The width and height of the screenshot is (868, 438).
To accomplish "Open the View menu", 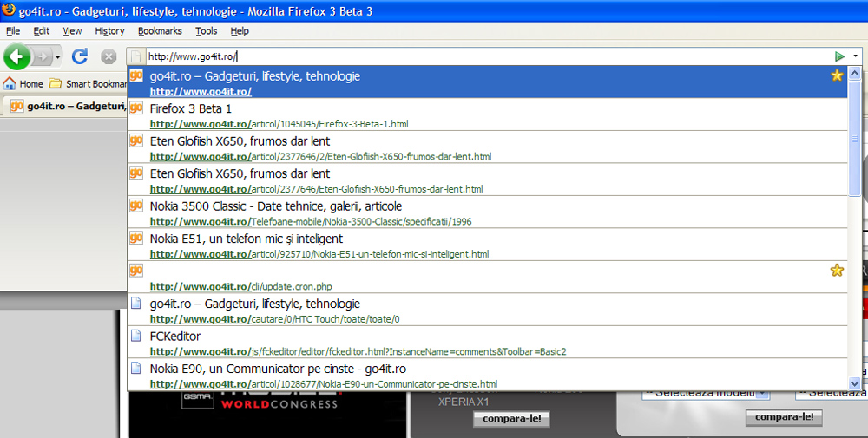I will pos(72,31).
